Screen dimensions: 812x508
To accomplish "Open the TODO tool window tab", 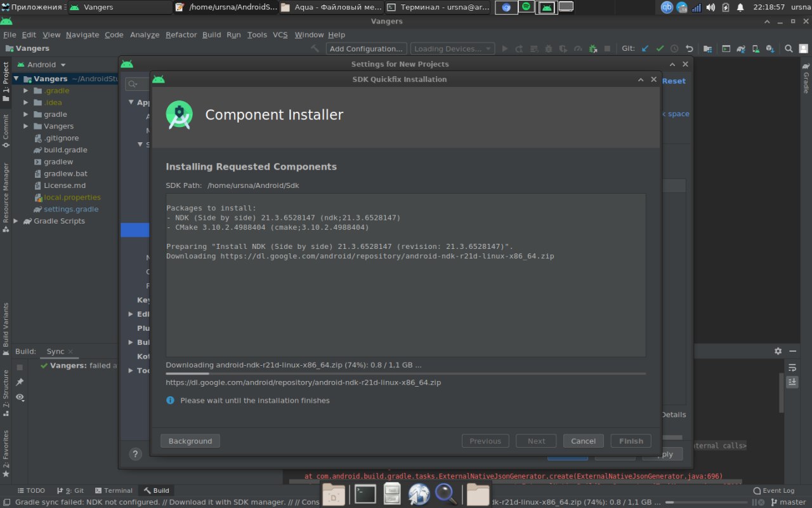I will pos(31,490).
